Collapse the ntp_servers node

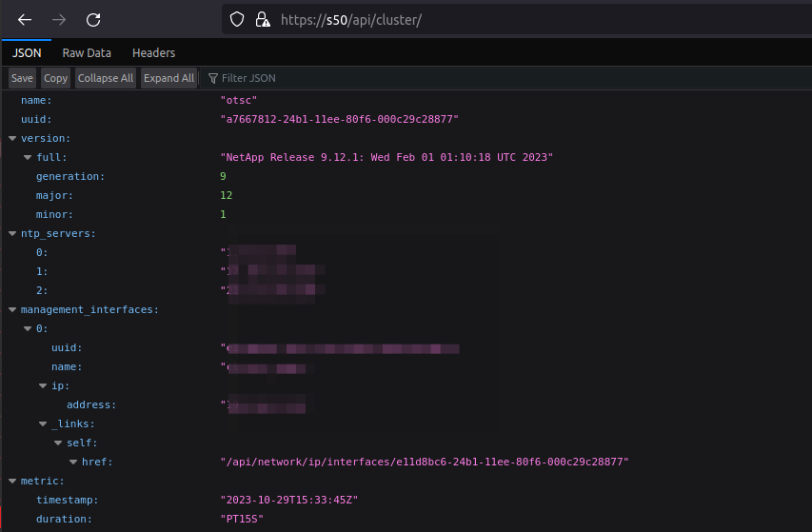pyautogui.click(x=12, y=233)
